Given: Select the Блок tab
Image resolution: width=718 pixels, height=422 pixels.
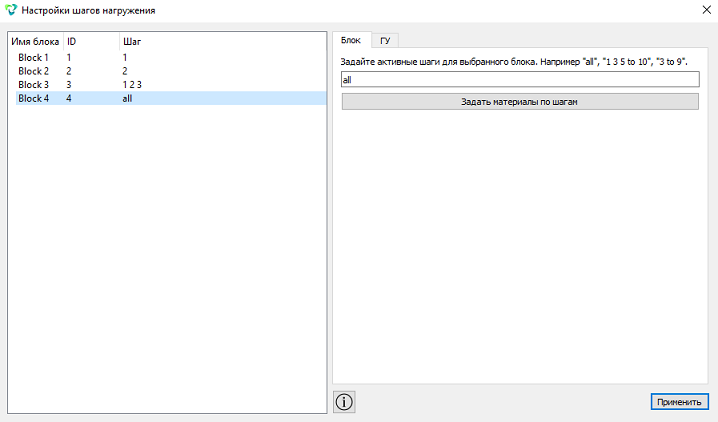Looking at the screenshot, I should tap(351, 40).
